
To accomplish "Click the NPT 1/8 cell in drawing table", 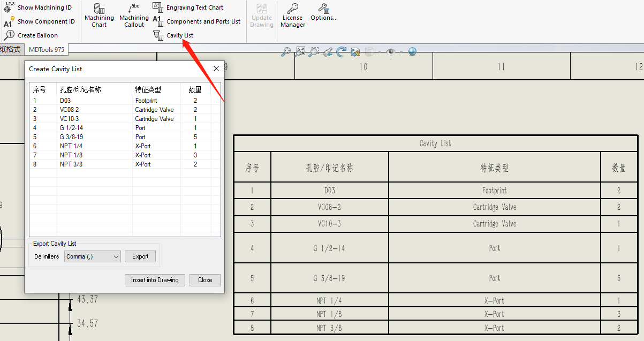I will tap(329, 314).
